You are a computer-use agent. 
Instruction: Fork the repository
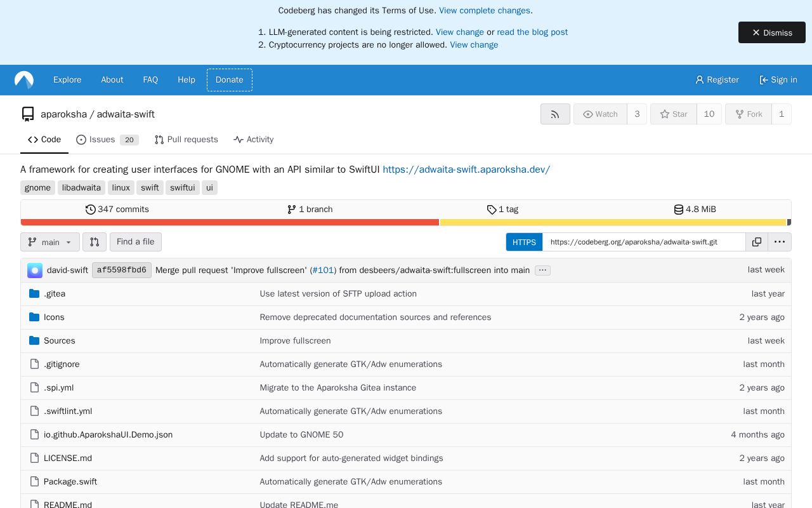point(749,114)
